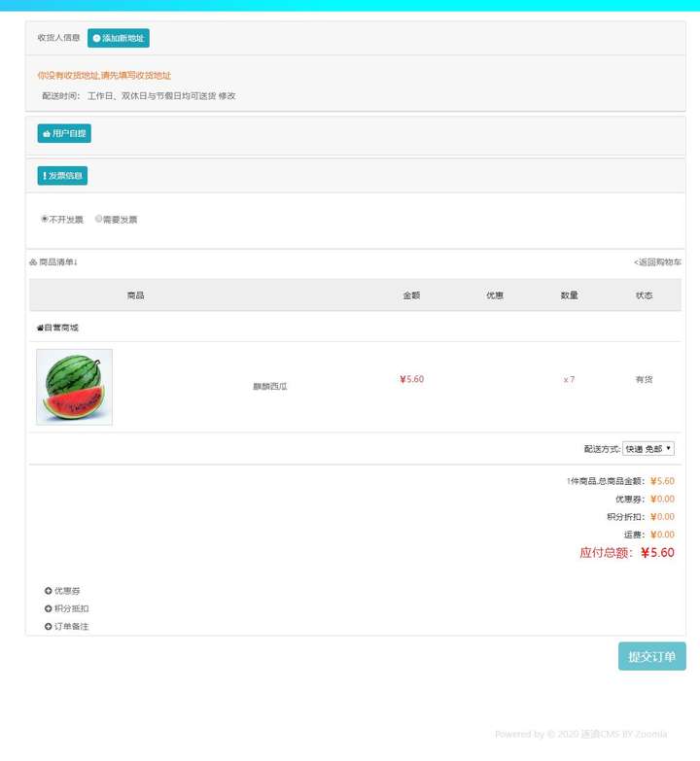This screenshot has height=761, width=700.
Task: Open the 麒麟西瓜 product name link
Action: click(x=270, y=387)
